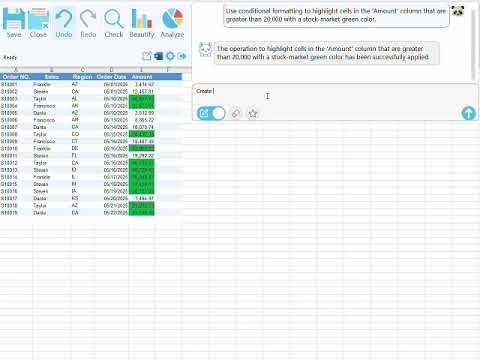Image resolution: width=480 pixels, height=360 pixels.
Task: Click the star favorites icon in chat
Action: point(253,114)
